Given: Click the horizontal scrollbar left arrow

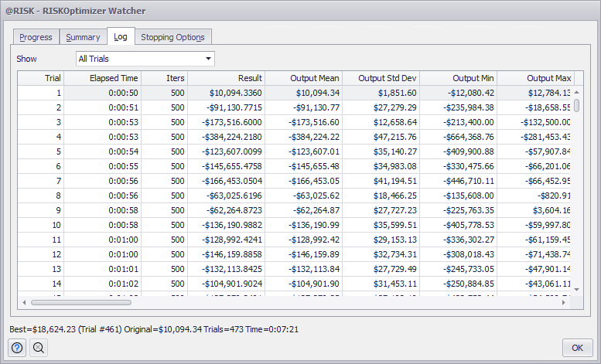Looking at the screenshot, I should click(24, 302).
